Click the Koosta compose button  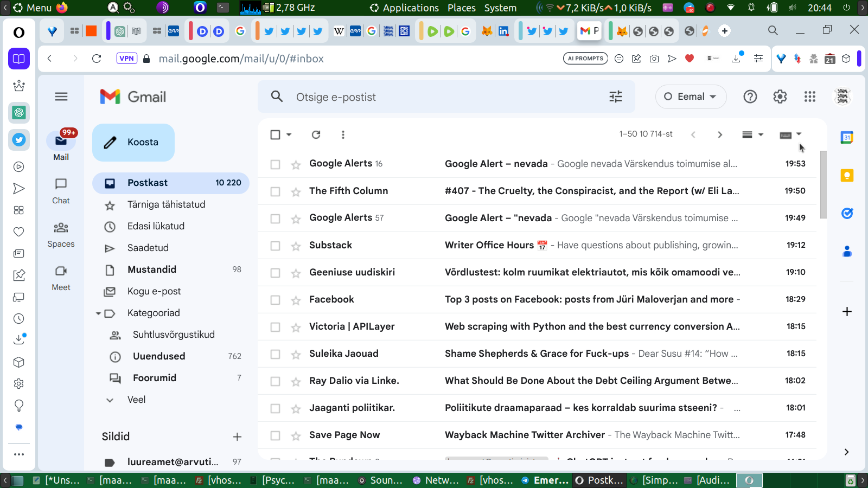[x=133, y=142]
